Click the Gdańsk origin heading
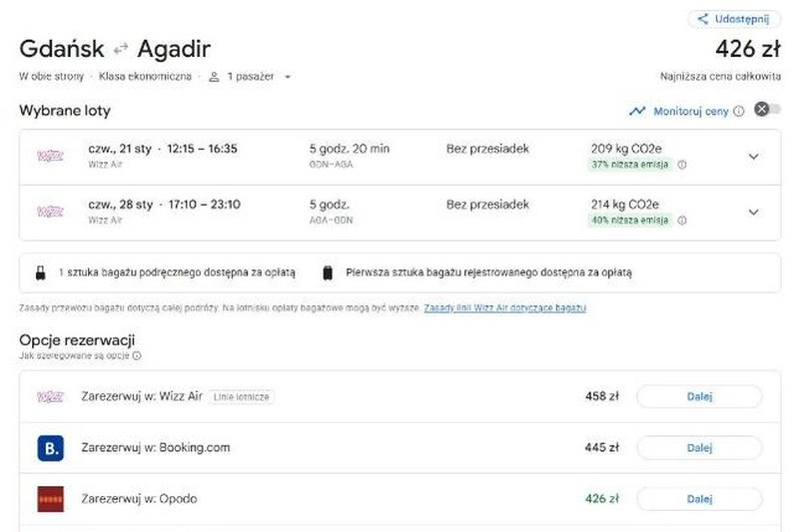This screenshot has width=799, height=532. pyautogui.click(x=62, y=49)
